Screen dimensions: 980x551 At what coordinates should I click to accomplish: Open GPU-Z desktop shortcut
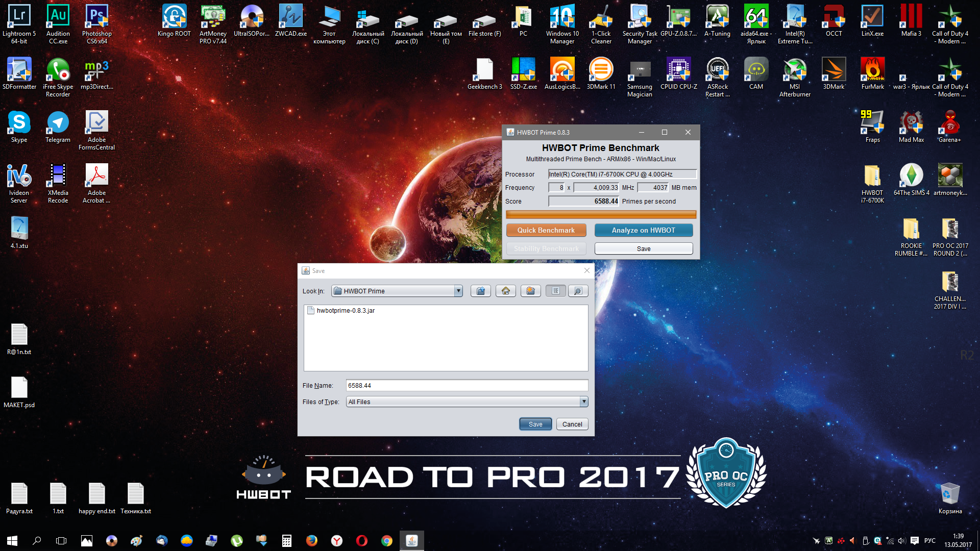679,20
